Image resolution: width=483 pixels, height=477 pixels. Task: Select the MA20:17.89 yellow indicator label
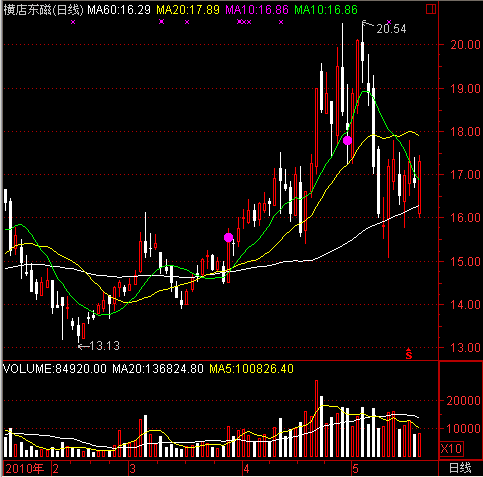point(188,10)
